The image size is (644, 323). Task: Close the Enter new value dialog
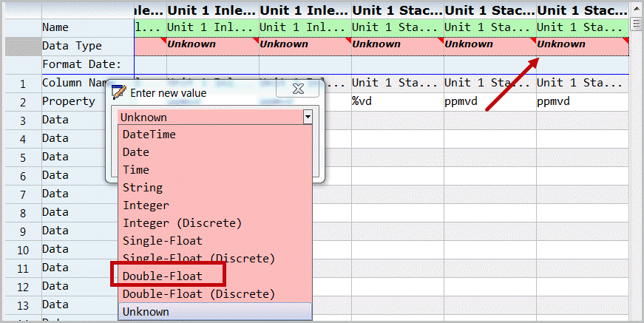pyautogui.click(x=298, y=90)
